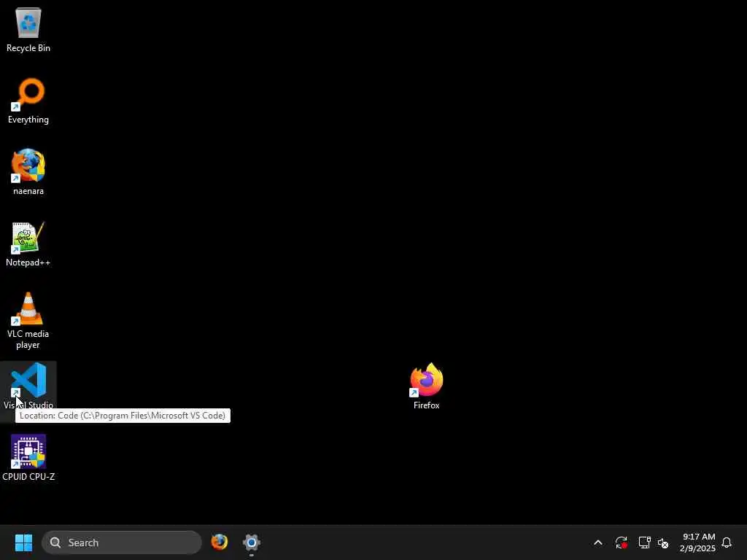Expand the hidden system tray icons chevron
Image resolution: width=747 pixels, height=560 pixels.
point(598,542)
